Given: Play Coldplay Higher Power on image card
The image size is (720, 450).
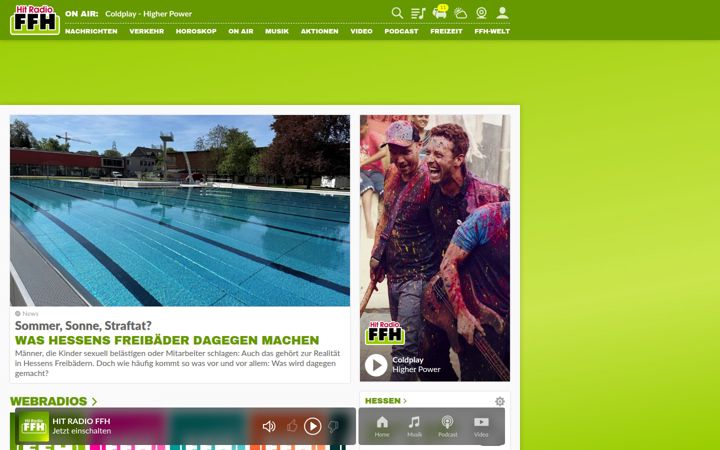Looking at the screenshot, I should (x=376, y=365).
